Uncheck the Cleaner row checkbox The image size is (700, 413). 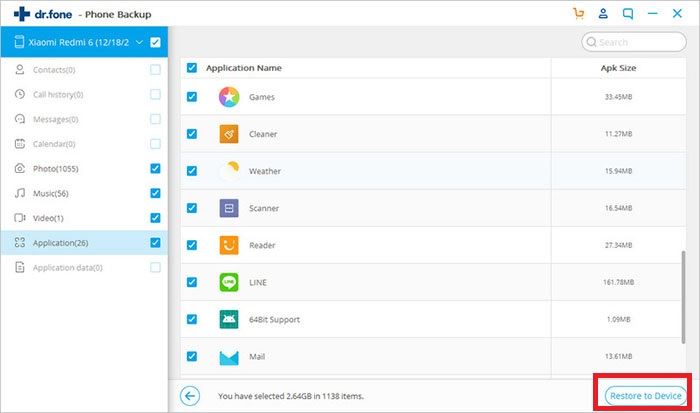click(x=192, y=134)
